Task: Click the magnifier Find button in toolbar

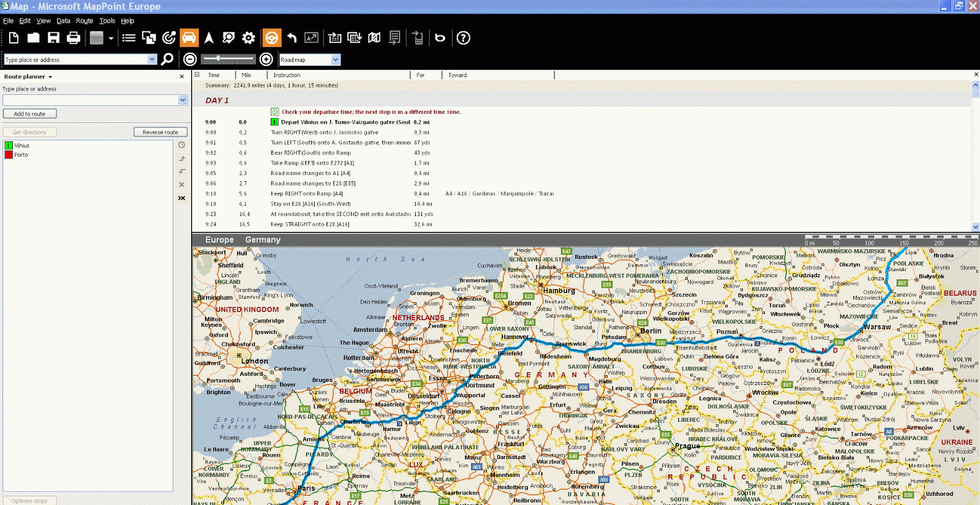Action: (x=167, y=59)
